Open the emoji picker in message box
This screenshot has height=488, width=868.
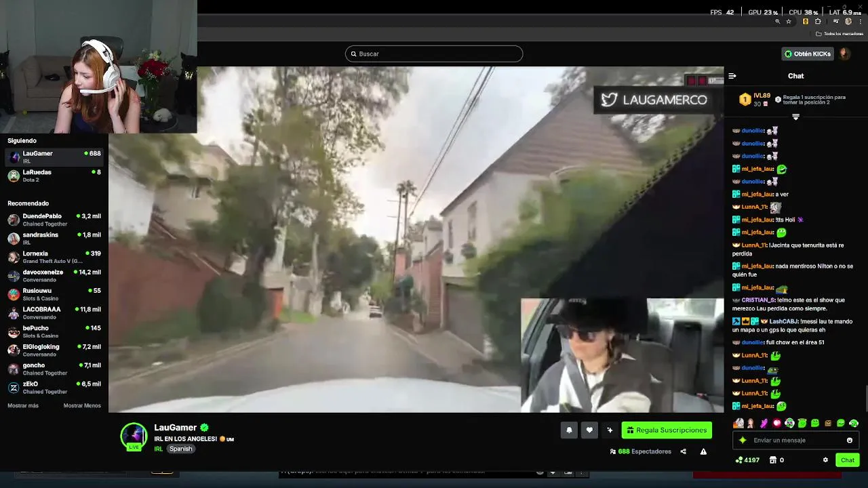(x=849, y=440)
